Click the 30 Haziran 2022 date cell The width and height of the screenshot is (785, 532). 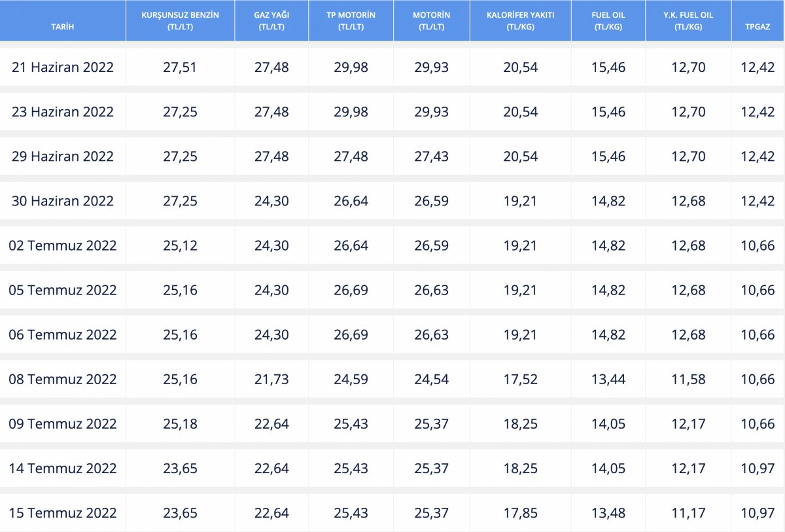coord(63,201)
